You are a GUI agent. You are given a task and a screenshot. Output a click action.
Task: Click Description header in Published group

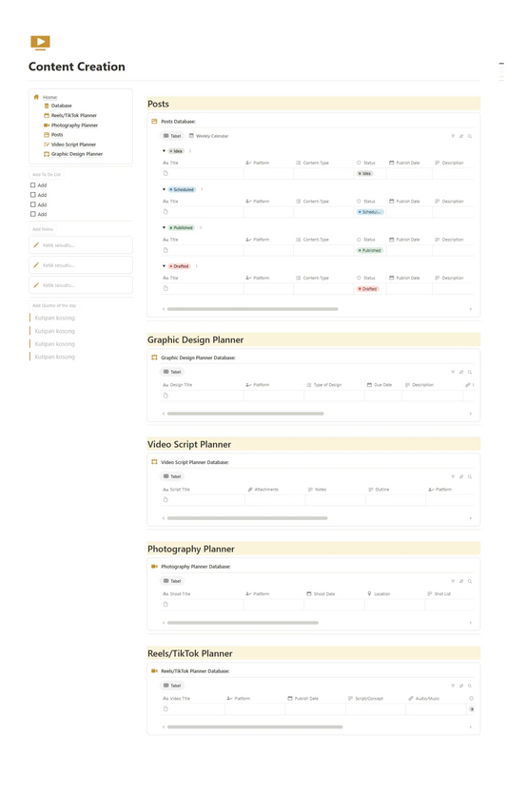pos(449,240)
